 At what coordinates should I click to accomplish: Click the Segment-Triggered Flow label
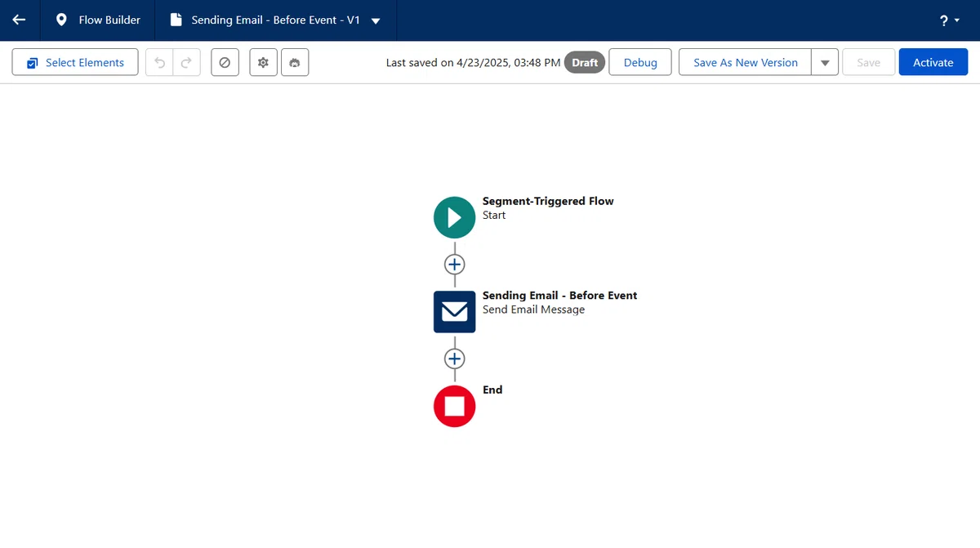(548, 201)
